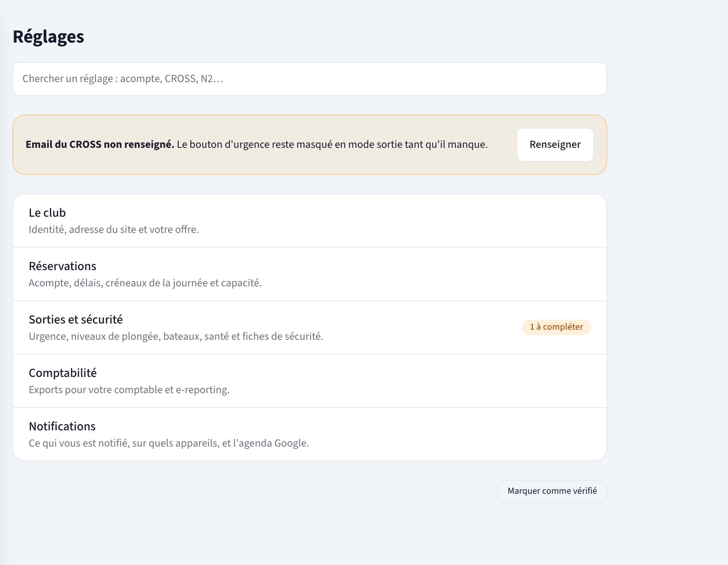Open the Comptabilité settings section
The height and width of the screenshot is (565, 728).
pyautogui.click(x=309, y=381)
